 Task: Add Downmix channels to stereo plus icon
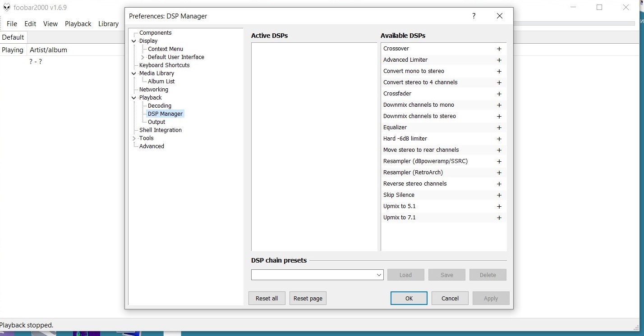click(x=499, y=116)
